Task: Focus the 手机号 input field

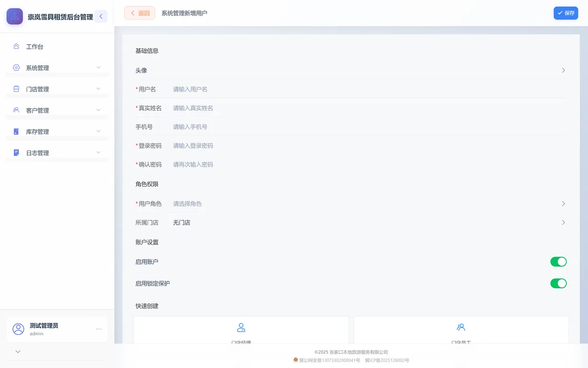Action: tap(369, 127)
